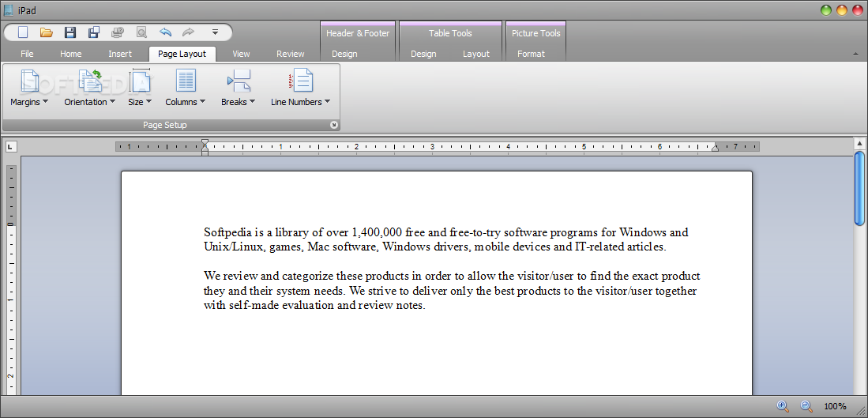Click the tab stop selector beside ruler
The width and height of the screenshot is (868, 418).
(12, 147)
